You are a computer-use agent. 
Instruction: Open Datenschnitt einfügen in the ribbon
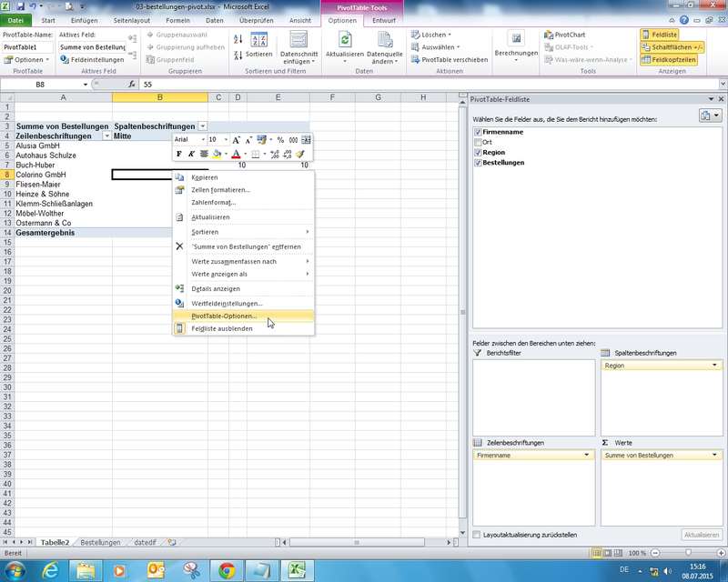(x=298, y=45)
